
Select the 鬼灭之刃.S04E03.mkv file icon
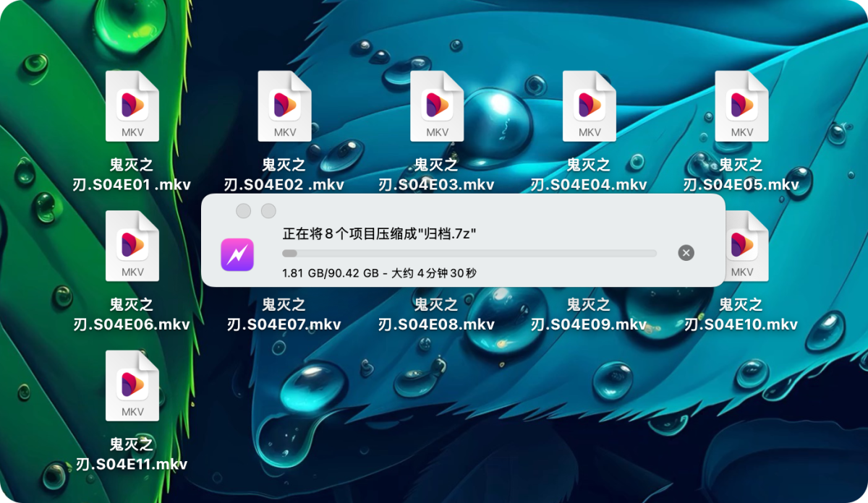(437, 106)
